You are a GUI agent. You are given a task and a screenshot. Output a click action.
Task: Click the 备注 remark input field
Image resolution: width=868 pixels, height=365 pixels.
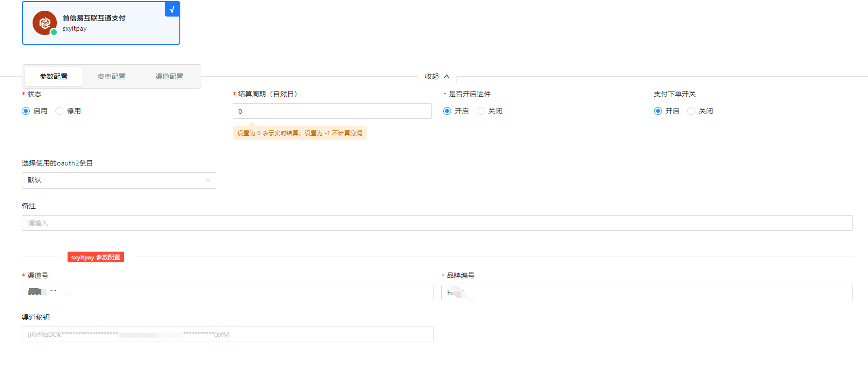click(437, 223)
